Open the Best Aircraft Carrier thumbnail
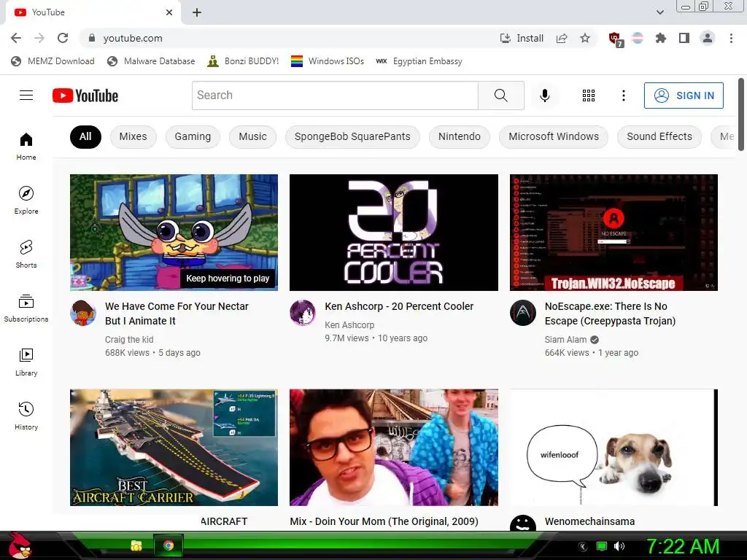747x560 pixels. click(174, 448)
